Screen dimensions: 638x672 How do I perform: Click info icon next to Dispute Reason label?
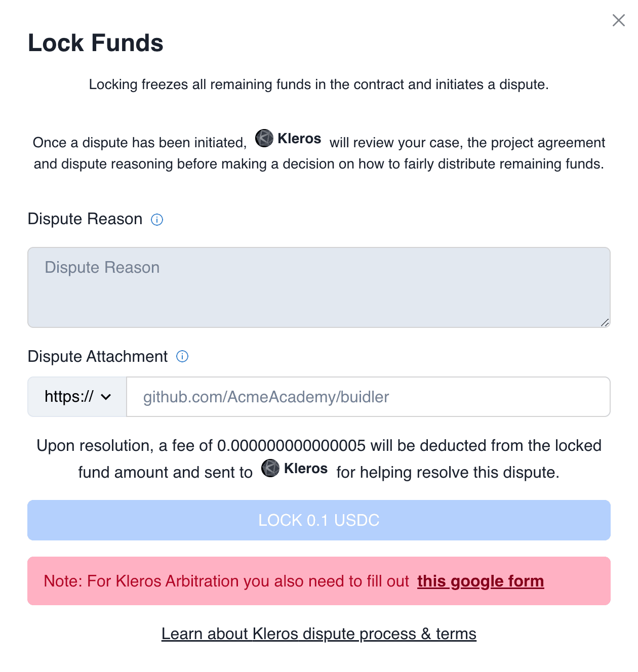tap(157, 220)
